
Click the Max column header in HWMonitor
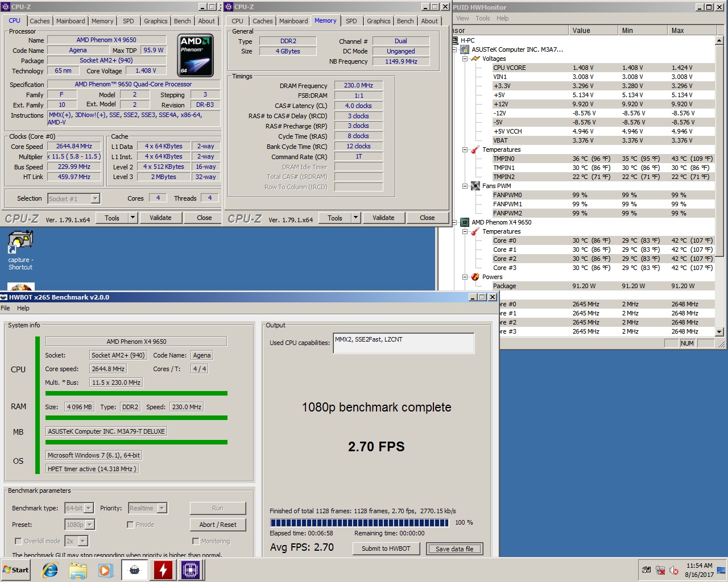692,31
